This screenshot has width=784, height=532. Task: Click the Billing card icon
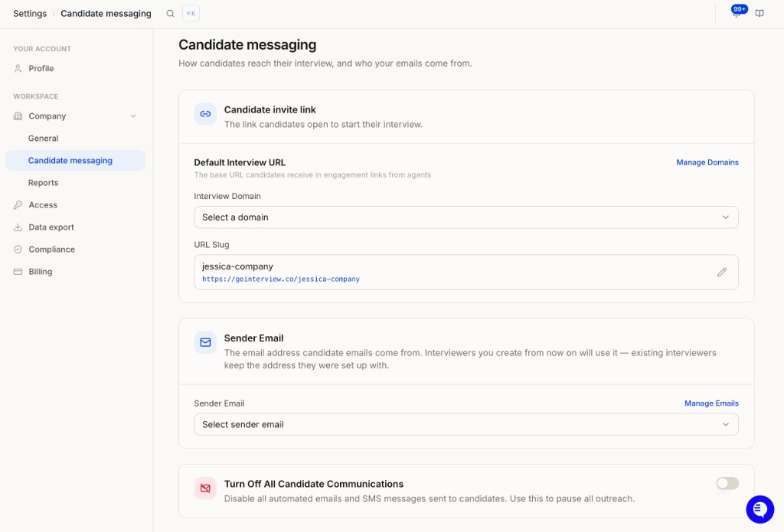[18, 272]
